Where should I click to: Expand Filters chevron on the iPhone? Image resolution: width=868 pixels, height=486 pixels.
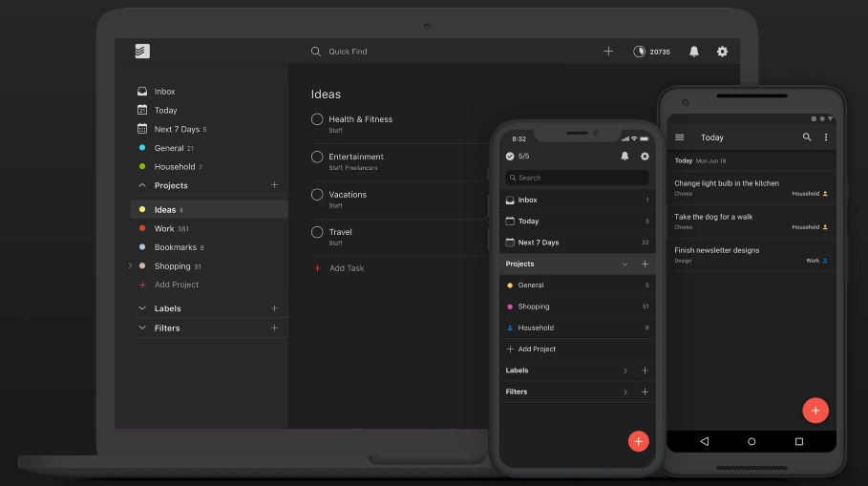point(625,391)
